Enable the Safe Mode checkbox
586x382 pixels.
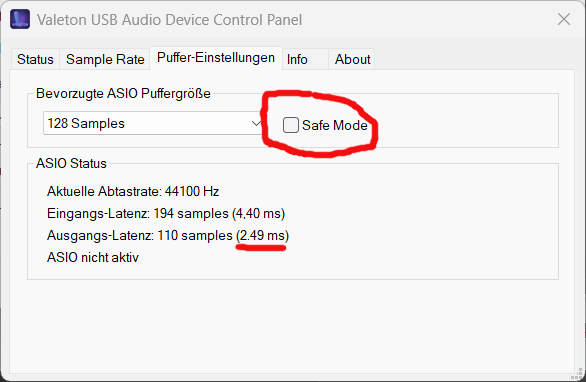(291, 125)
